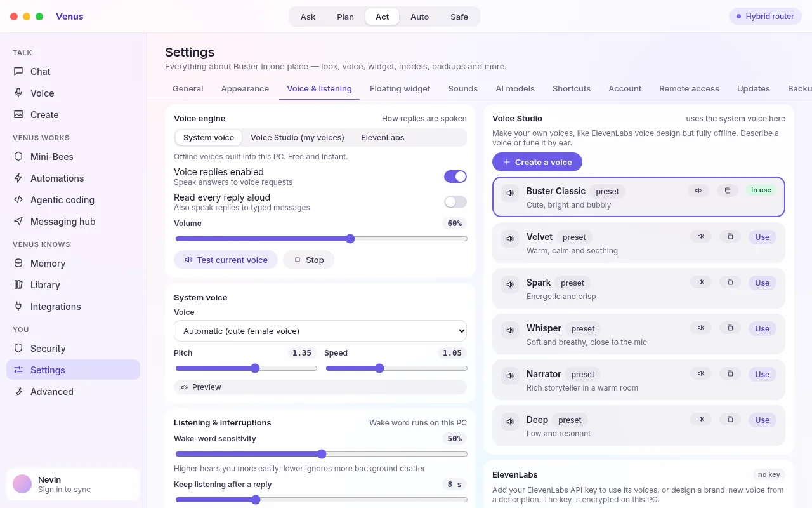Enable Read every reply aloud switch
Viewport: 812px width, 508px height.
455,202
